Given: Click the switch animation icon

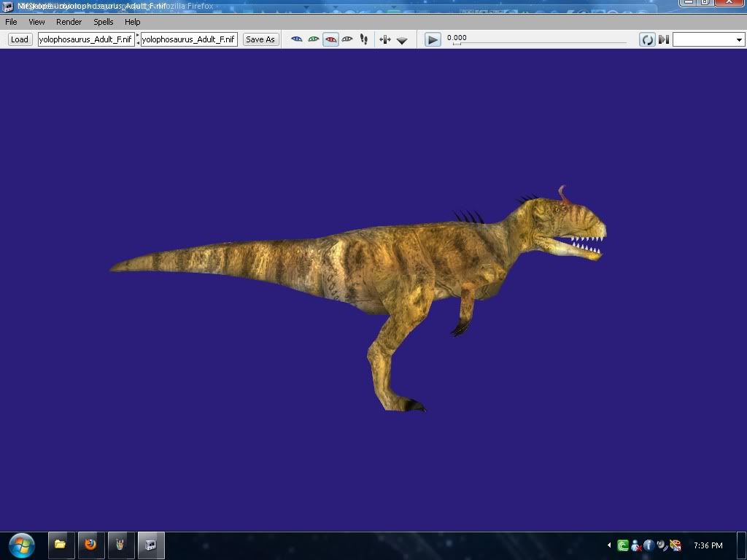Looking at the screenshot, I should click(664, 39).
